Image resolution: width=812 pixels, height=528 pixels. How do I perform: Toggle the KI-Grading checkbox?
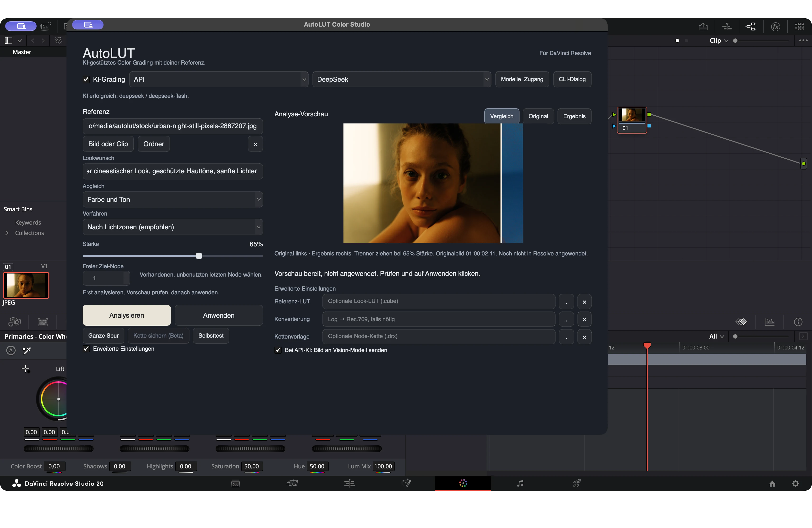[86, 80]
